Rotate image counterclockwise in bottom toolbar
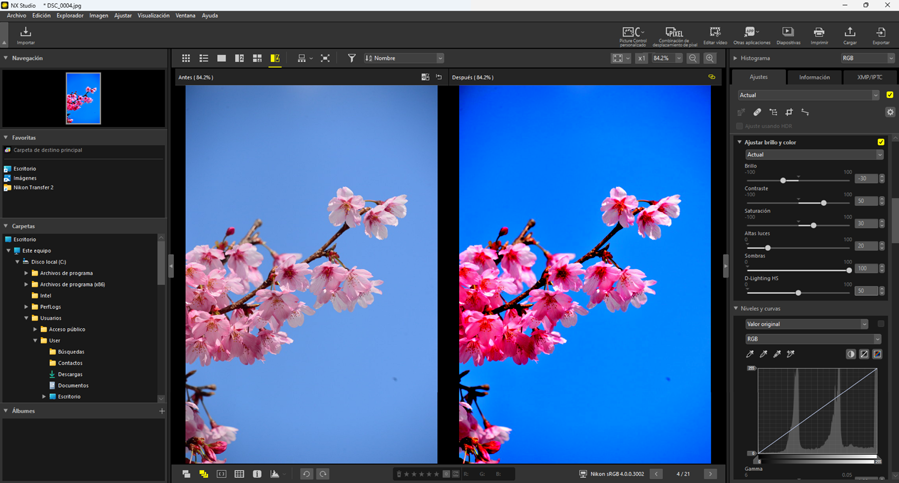Viewport: 899px width, 483px height. click(307, 474)
